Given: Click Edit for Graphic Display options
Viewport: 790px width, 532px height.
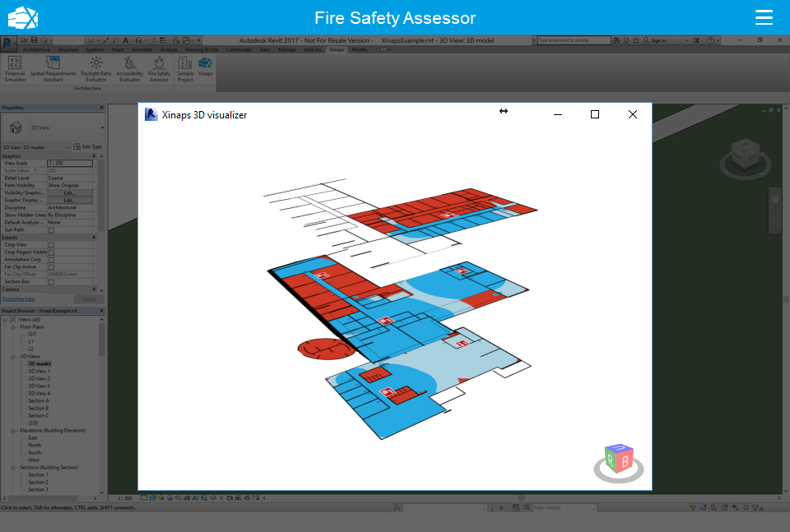Looking at the screenshot, I should (69, 201).
